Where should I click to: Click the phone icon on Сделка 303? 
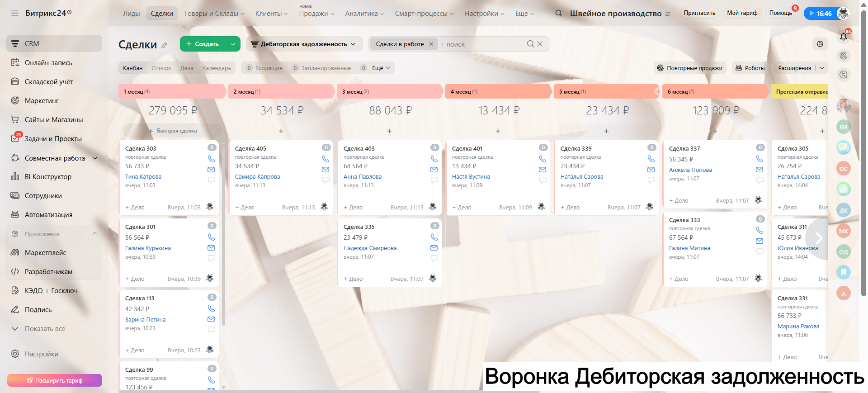[211, 159]
